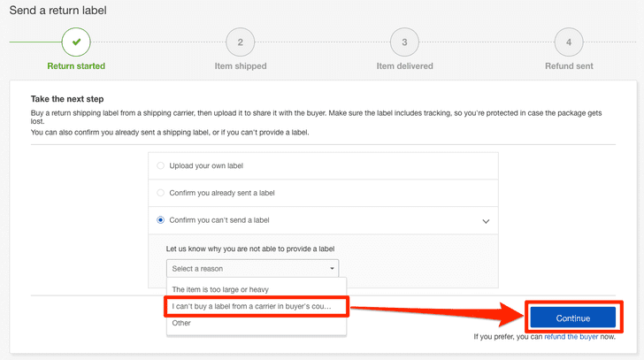Click the green checkmark Return started step
The height and width of the screenshot is (360, 644).
[x=76, y=42]
